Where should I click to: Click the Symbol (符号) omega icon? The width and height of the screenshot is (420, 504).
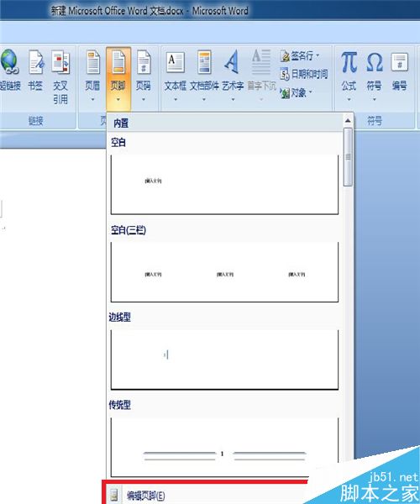coord(375,62)
